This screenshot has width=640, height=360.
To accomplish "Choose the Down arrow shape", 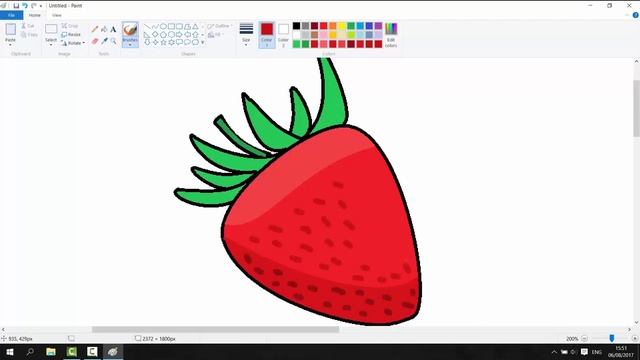I will 147,42.
